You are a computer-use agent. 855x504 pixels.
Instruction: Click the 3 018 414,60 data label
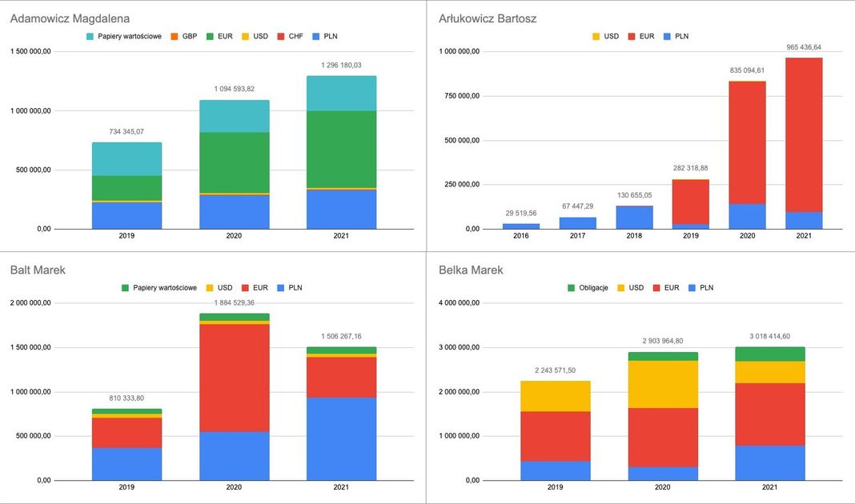tap(769, 337)
